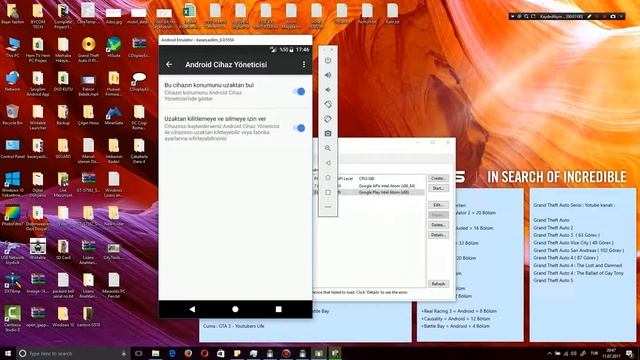Click '+Real Racing 3 = Android' note line
The height and width of the screenshot is (360, 640).
pos(459,311)
